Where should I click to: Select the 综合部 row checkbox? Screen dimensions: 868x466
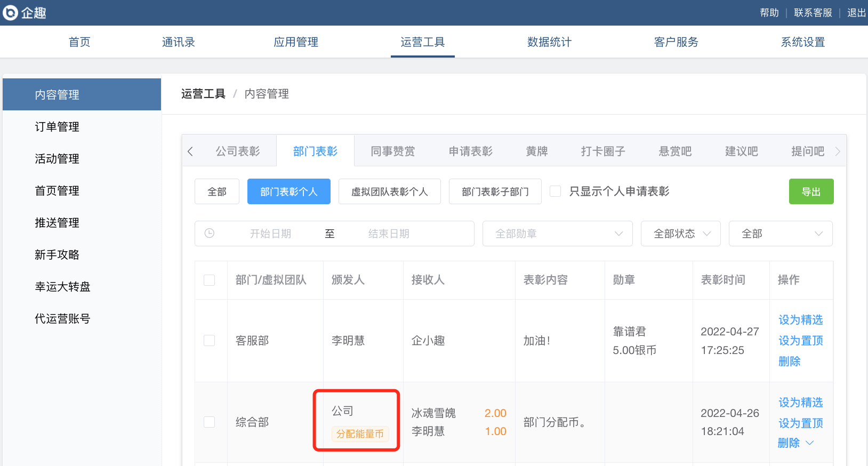210,422
